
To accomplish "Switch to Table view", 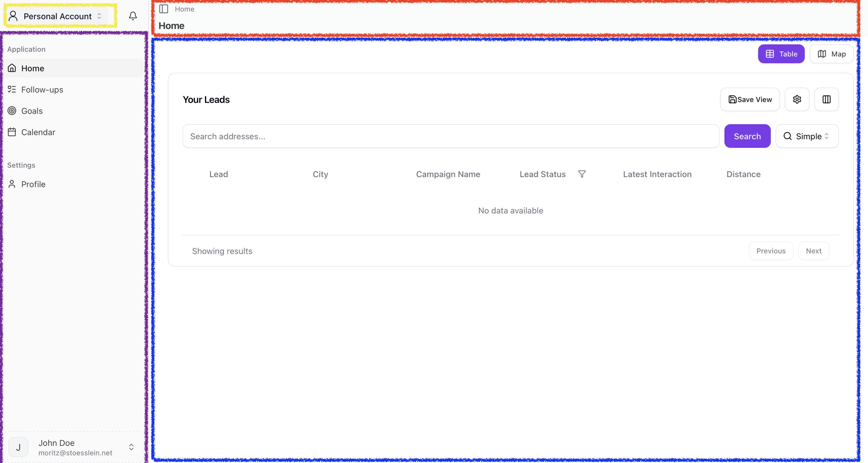I will 781,54.
